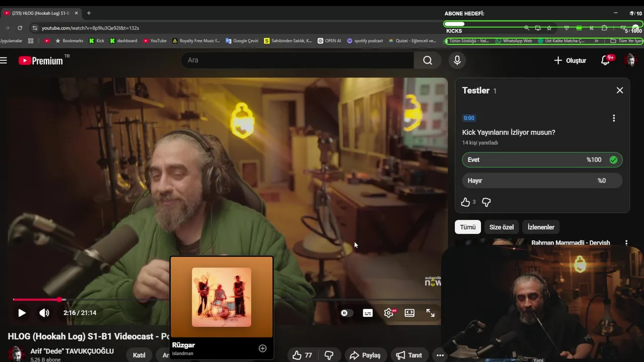Click the Ara search field
This screenshot has width=644, height=362.
[x=297, y=60]
